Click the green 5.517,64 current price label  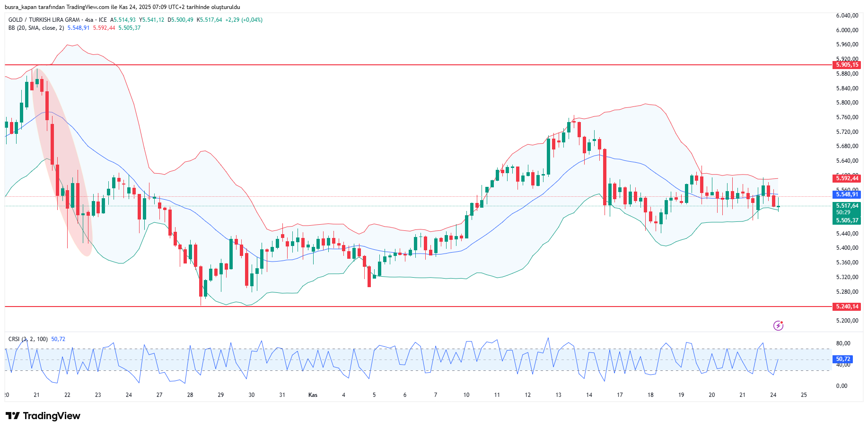(847, 206)
